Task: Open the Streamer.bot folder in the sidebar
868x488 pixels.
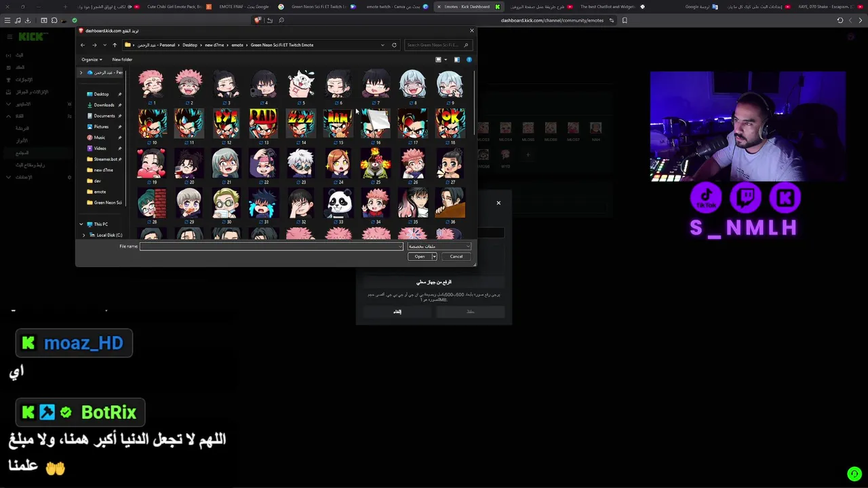Action: tap(102, 159)
